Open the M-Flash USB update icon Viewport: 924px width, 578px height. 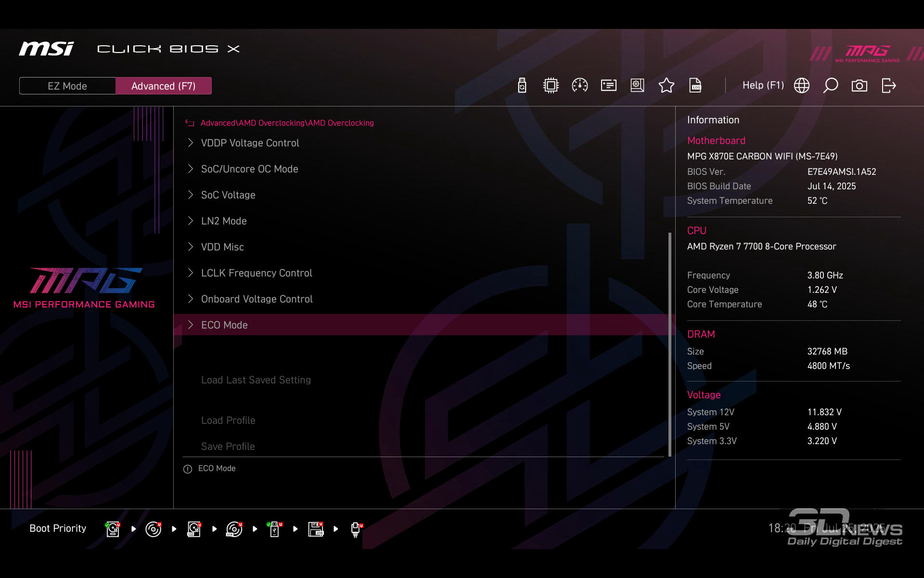point(522,86)
